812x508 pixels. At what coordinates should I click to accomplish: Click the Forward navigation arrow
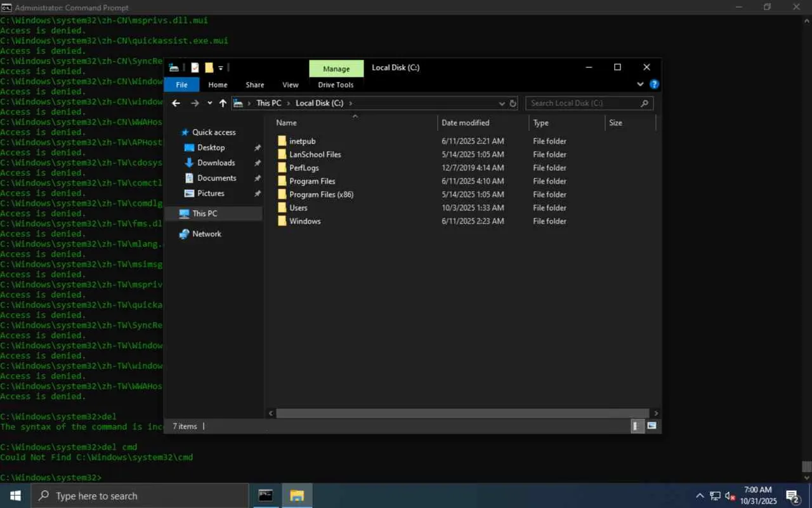[195, 103]
